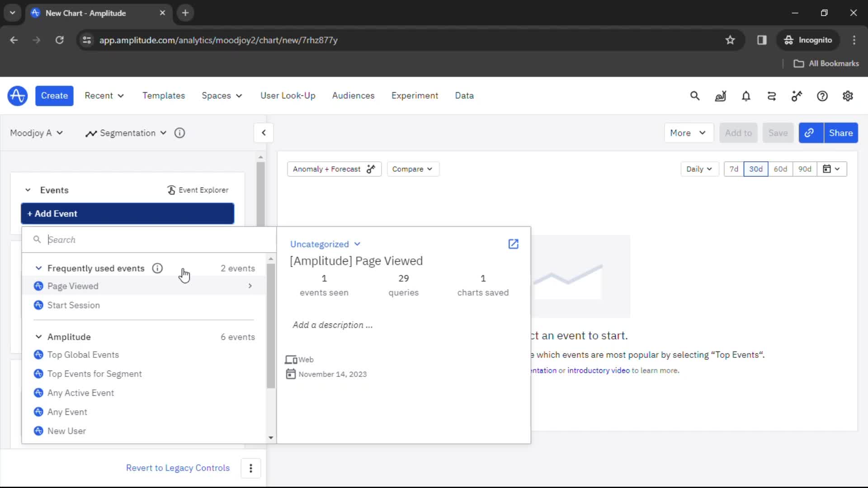This screenshot has width=868, height=488.
Task: Open the search magnifier in top bar
Action: [695, 96]
